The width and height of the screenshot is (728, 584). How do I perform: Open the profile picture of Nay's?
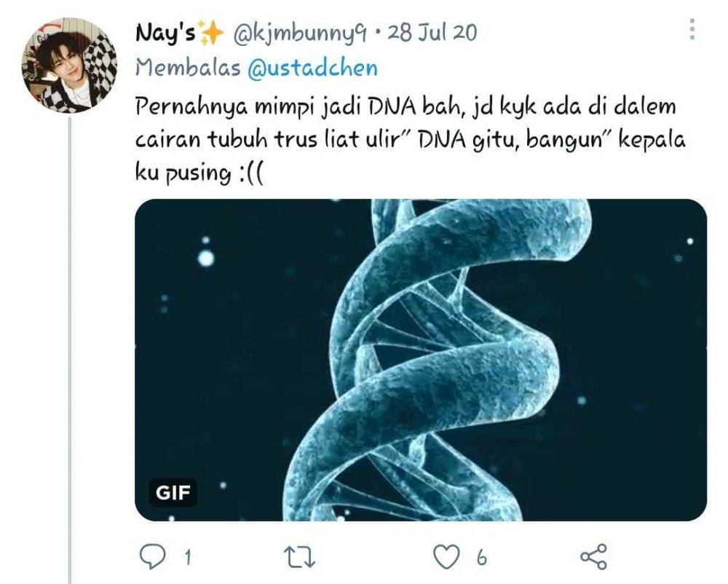(x=70, y=66)
